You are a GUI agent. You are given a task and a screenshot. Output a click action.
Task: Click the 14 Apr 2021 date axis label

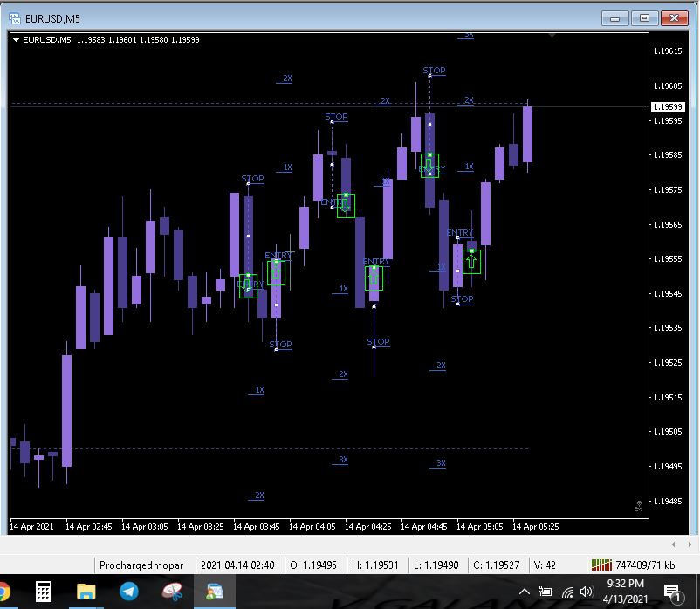pyautogui.click(x=31, y=526)
